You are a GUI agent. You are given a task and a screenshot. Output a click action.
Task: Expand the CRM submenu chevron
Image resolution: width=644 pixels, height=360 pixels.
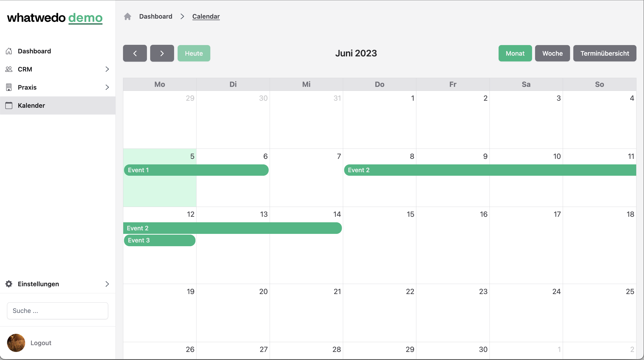coord(107,69)
